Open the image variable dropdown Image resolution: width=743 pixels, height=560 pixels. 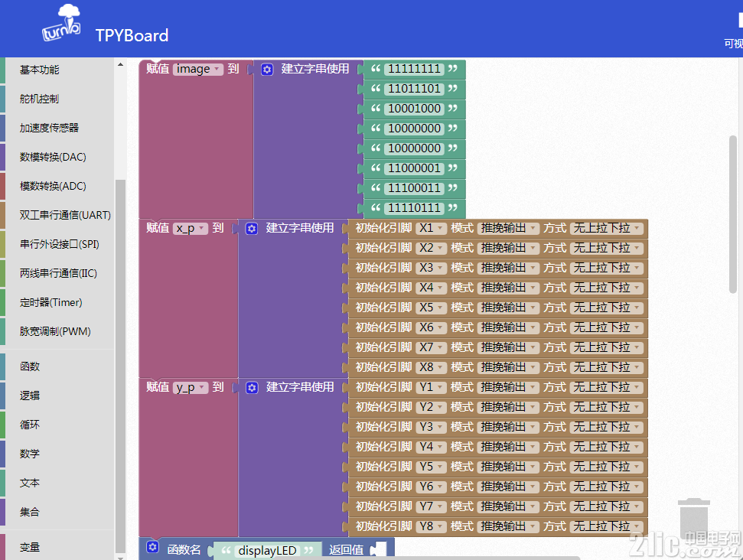pyautogui.click(x=198, y=69)
